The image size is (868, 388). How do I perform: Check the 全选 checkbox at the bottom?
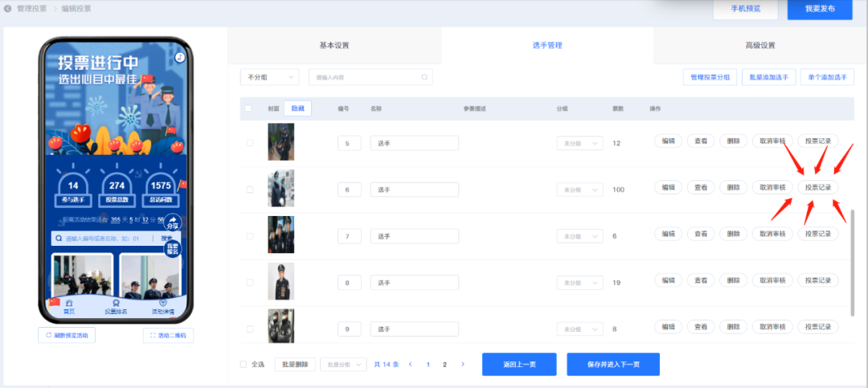(244, 364)
